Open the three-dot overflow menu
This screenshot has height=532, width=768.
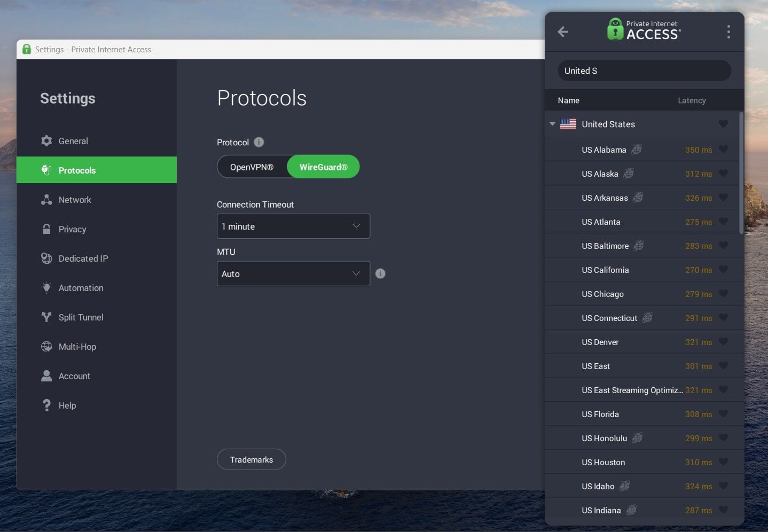pos(728,32)
